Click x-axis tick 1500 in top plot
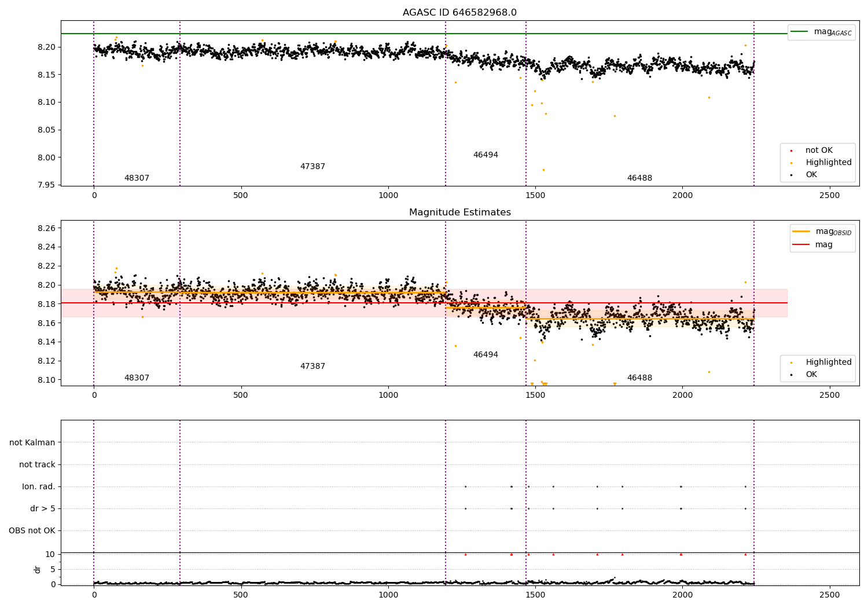This screenshot has width=868, height=608. pos(535,196)
